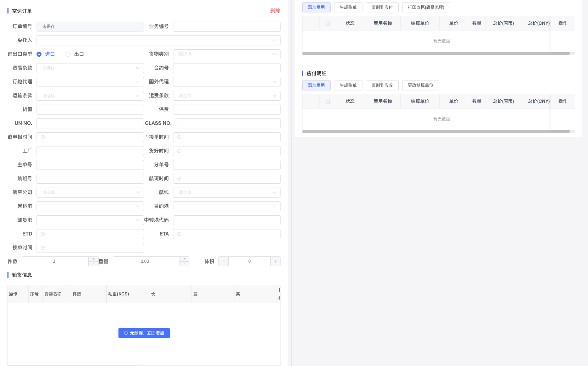
Task: Click the clock icon in ETA field
Action: click(x=179, y=234)
